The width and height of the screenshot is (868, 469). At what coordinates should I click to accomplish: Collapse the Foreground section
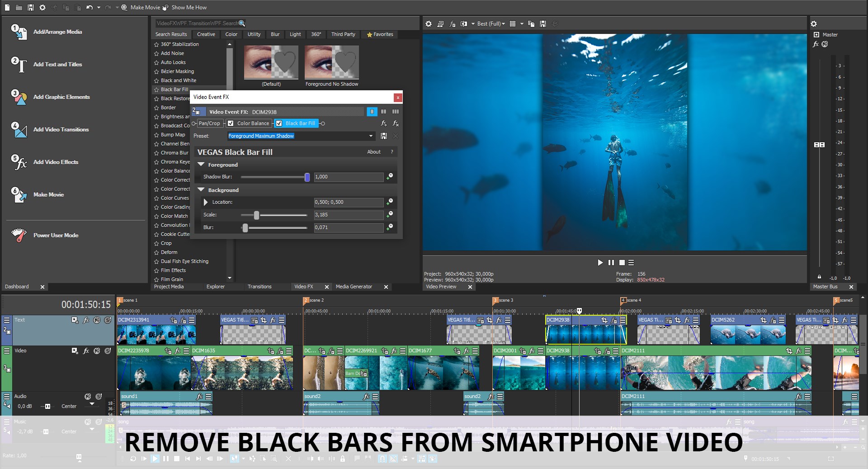click(x=202, y=165)
